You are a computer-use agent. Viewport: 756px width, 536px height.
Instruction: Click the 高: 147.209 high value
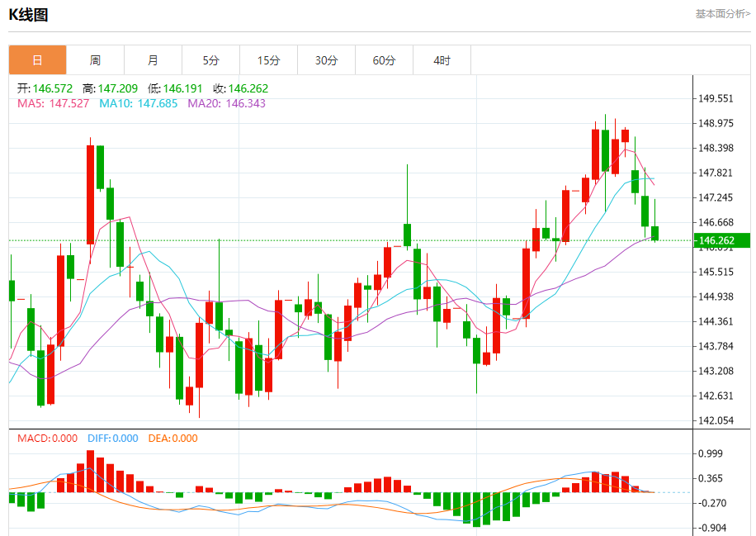[x=110, y=88]
